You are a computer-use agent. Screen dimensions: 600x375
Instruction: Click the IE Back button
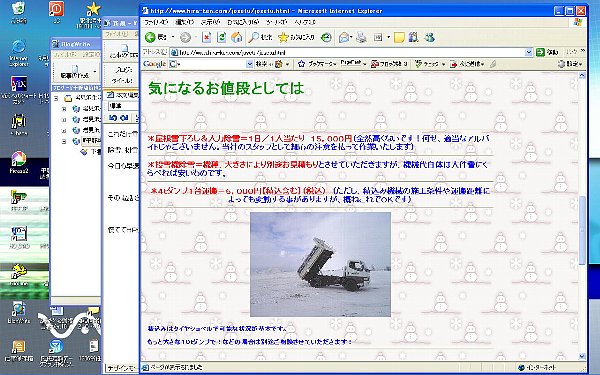point(156,37)
